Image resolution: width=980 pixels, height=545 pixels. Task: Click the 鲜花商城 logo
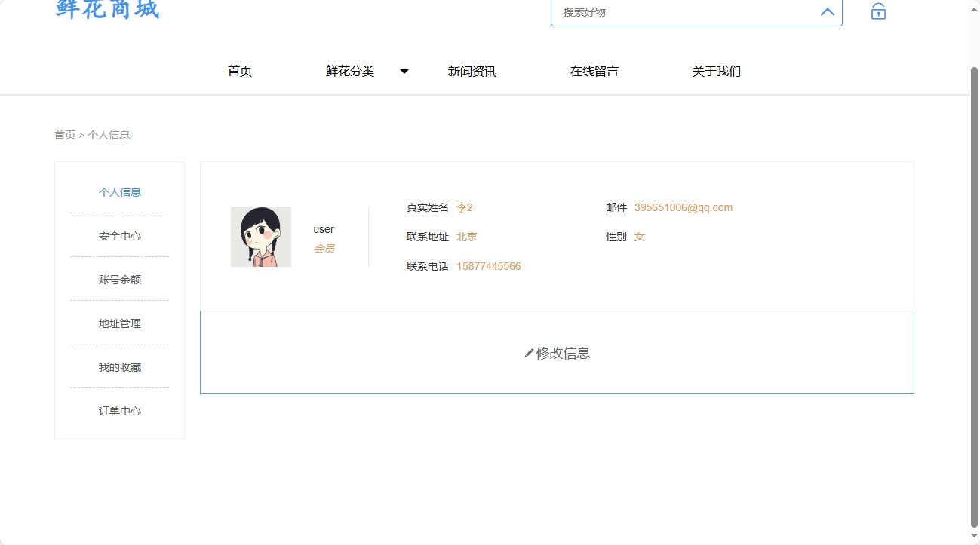106,9
